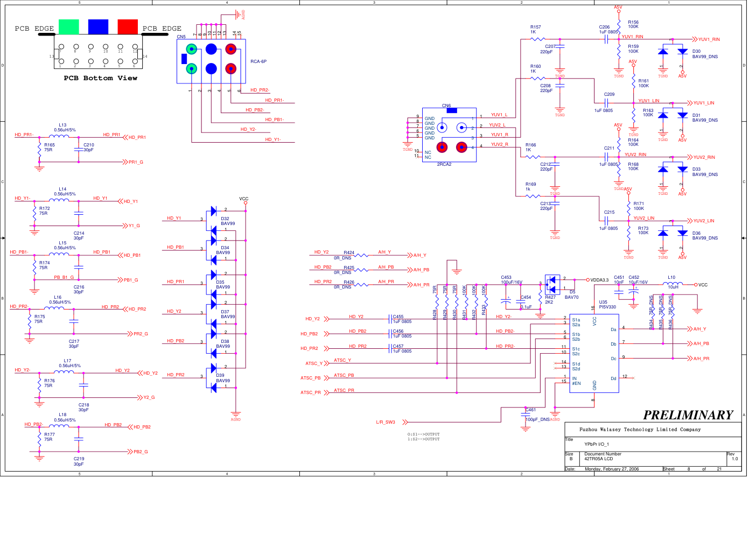756x534 pixels.
Task: Select the D5 BAV70 diode symbol
Action: pos(552,284)
